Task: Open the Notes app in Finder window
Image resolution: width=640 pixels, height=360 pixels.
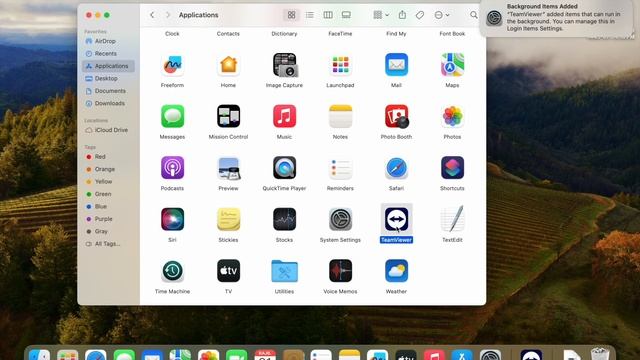Action: 340,116
